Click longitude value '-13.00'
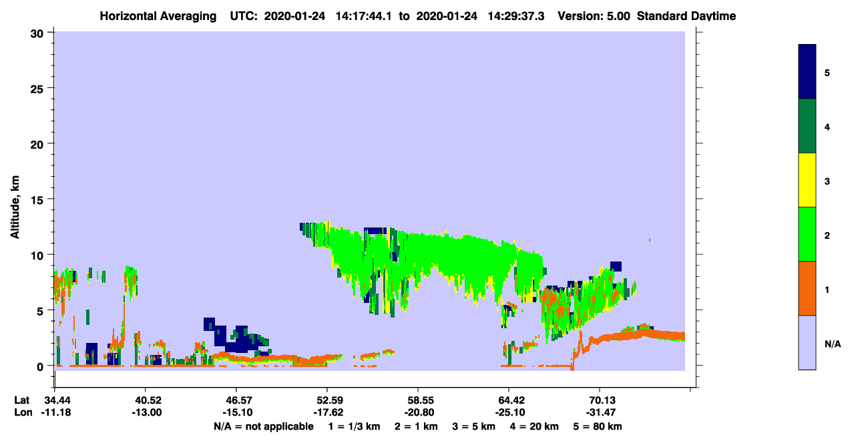This screenshot has width=868, height=445. pyautogui.click(x=146, y=412)
